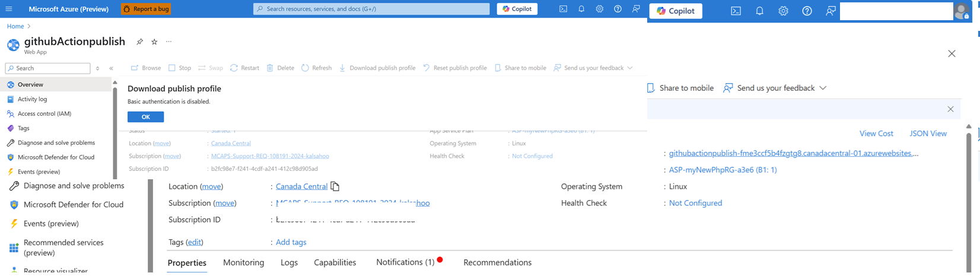Click Add tags

pos(291,242)
